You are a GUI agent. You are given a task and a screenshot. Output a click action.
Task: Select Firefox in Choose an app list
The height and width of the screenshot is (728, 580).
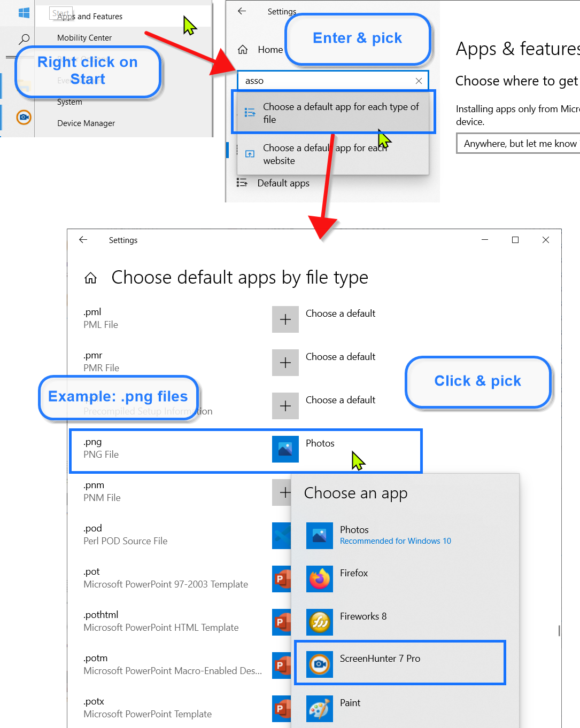point(354,573)
